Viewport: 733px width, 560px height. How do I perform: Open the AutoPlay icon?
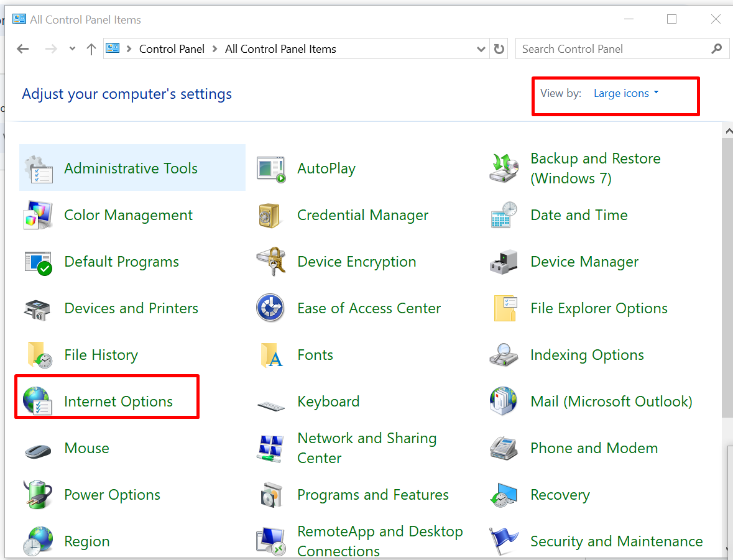point(271,169)
